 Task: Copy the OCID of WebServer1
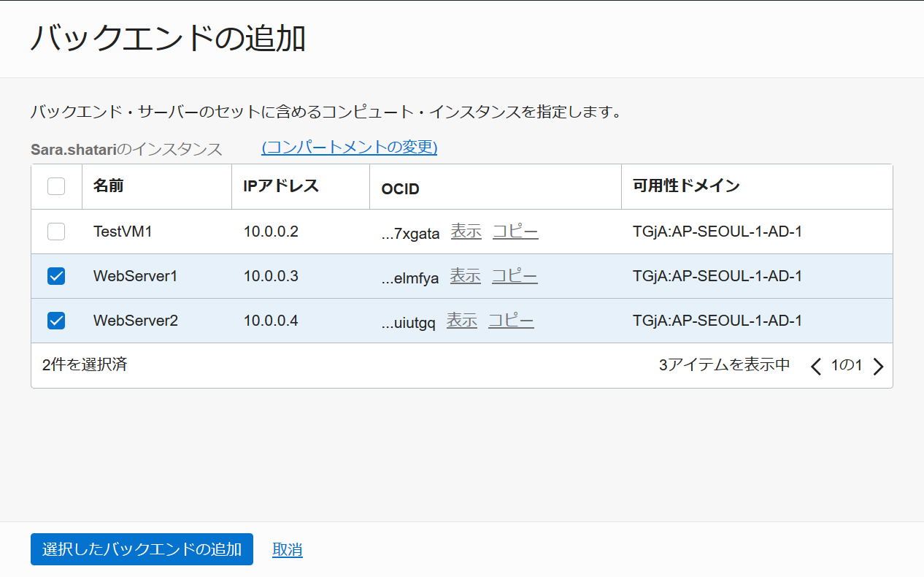pos(515,276)
